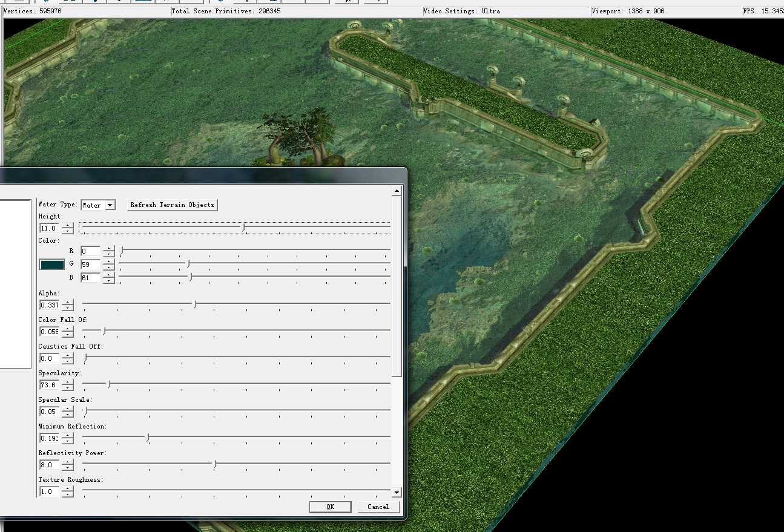The width and height of the screenshot is (784, 532).
Task: Increase Minimum Reflection with up arrow
Action: tap(68, 436)
